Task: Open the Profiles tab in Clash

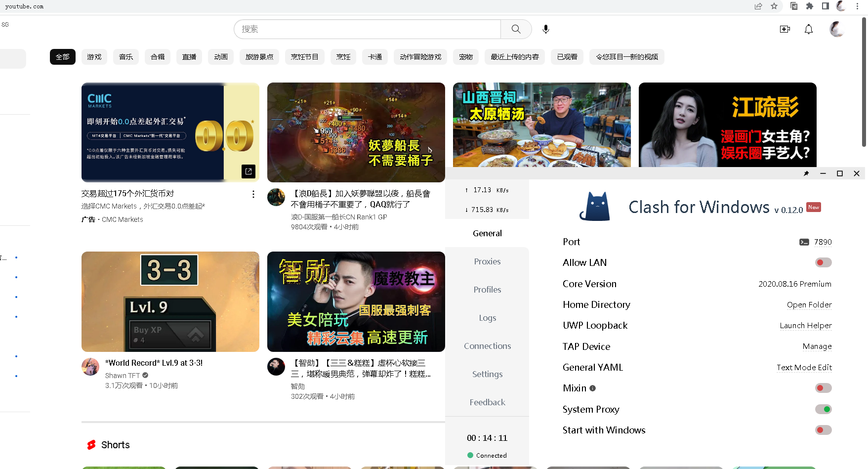Action: click(487, 290)
